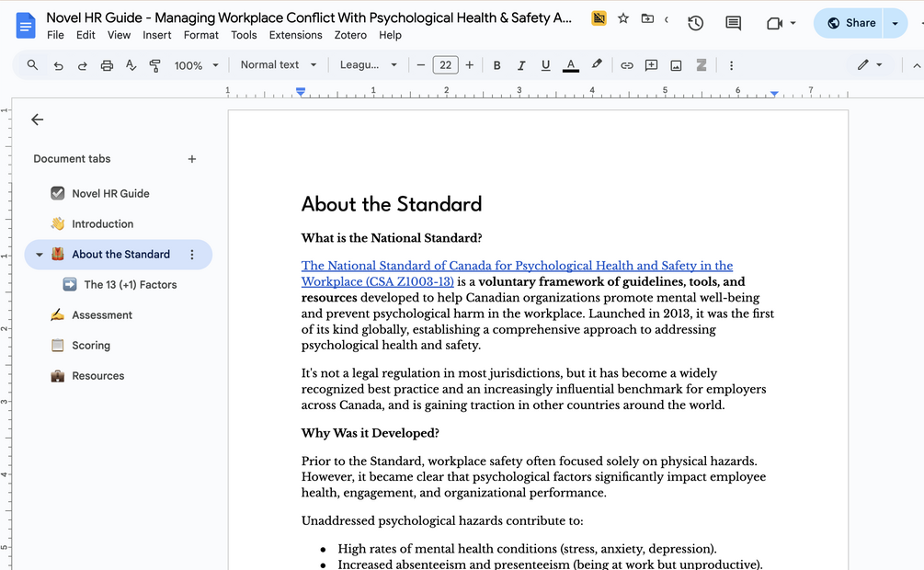Viewport: 924px width, 570px height.
Task: Click the yellow extension icon by title
Action: pyautogui.click(x=599, y=18)
